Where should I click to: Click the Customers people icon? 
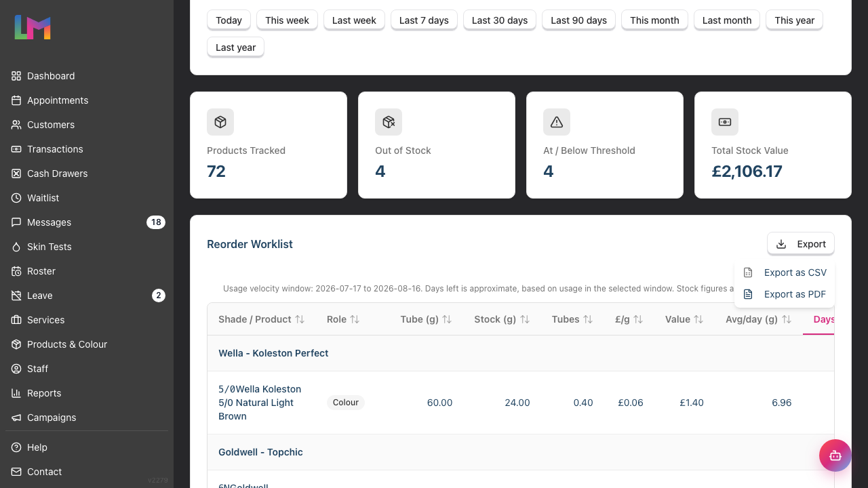point(16,125)
